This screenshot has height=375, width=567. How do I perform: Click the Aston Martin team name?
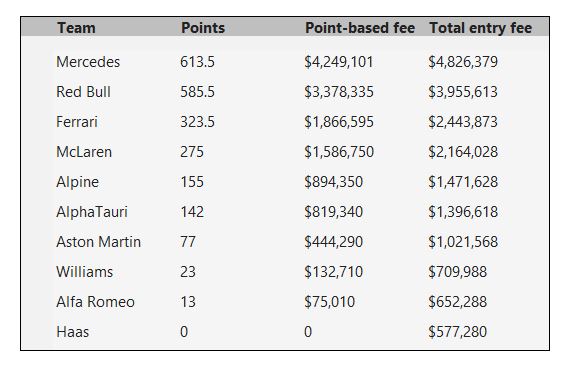98,242
